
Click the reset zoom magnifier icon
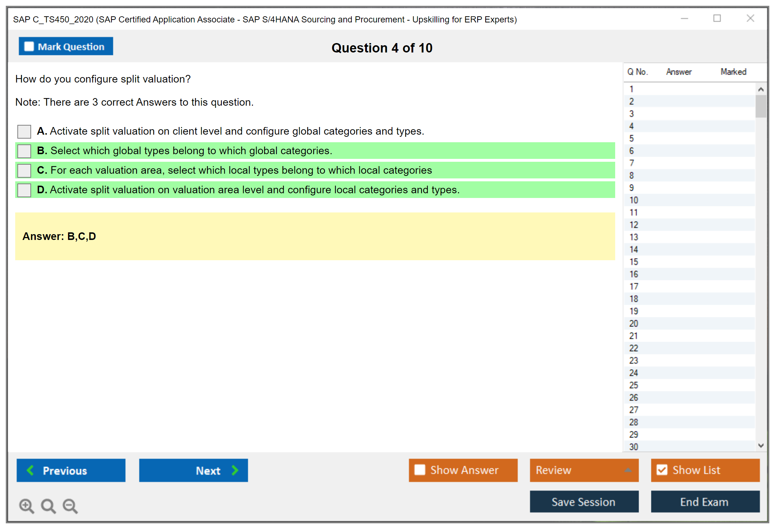(48, 505)
